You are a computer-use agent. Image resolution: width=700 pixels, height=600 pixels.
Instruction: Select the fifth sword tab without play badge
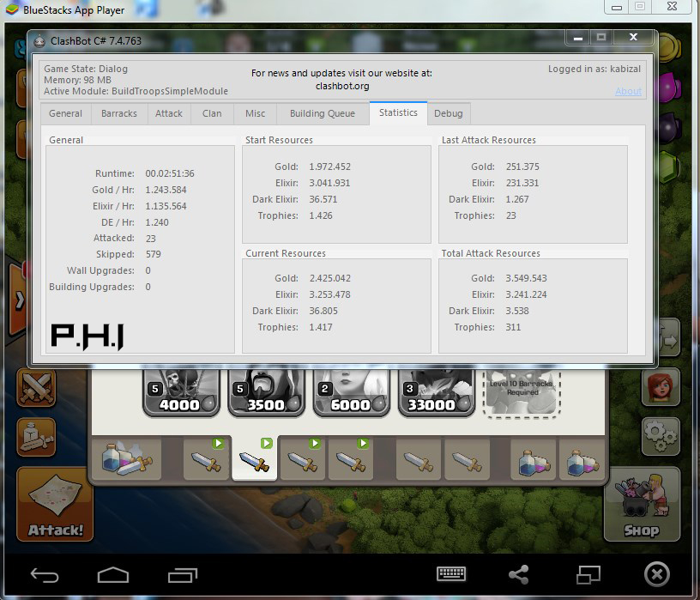coord(419,460)
